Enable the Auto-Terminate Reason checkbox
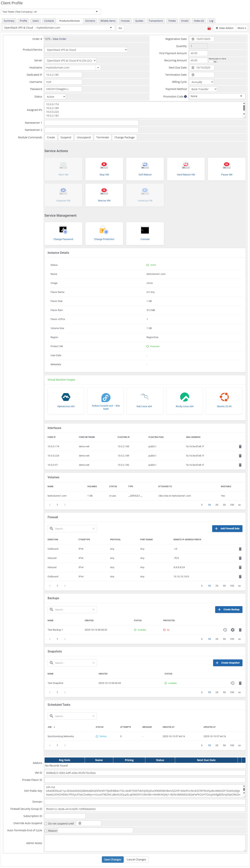Viewport: 250px width, 868px height. [46, 831]
